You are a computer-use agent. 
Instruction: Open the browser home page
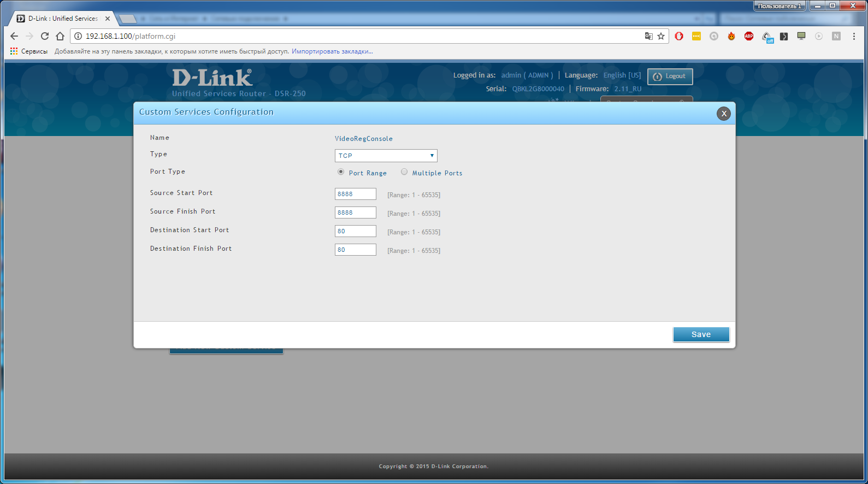point(60,36)
